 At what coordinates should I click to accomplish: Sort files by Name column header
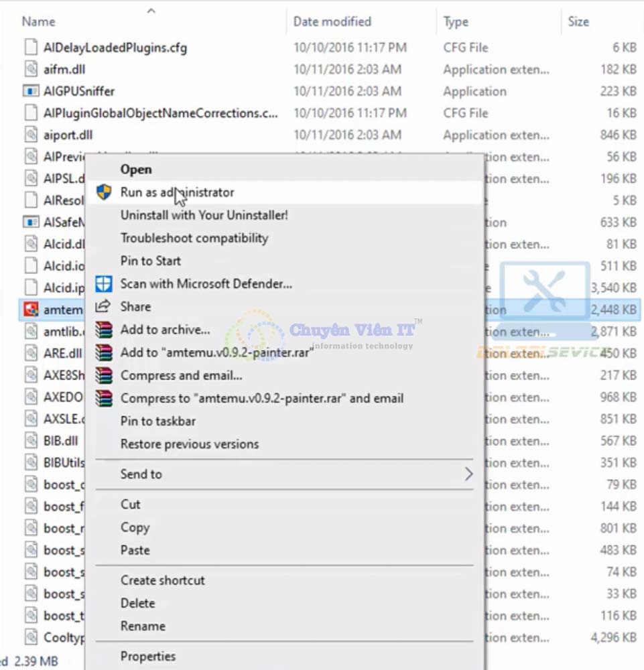39,21
